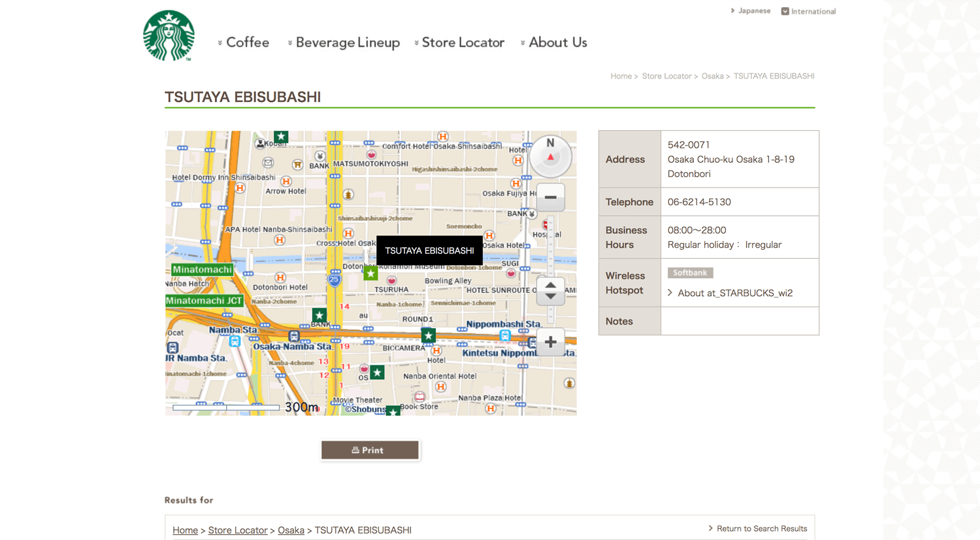Select the Starbucks star near Shobunsha
Viewport: 980px width, 540px height.
393,411
